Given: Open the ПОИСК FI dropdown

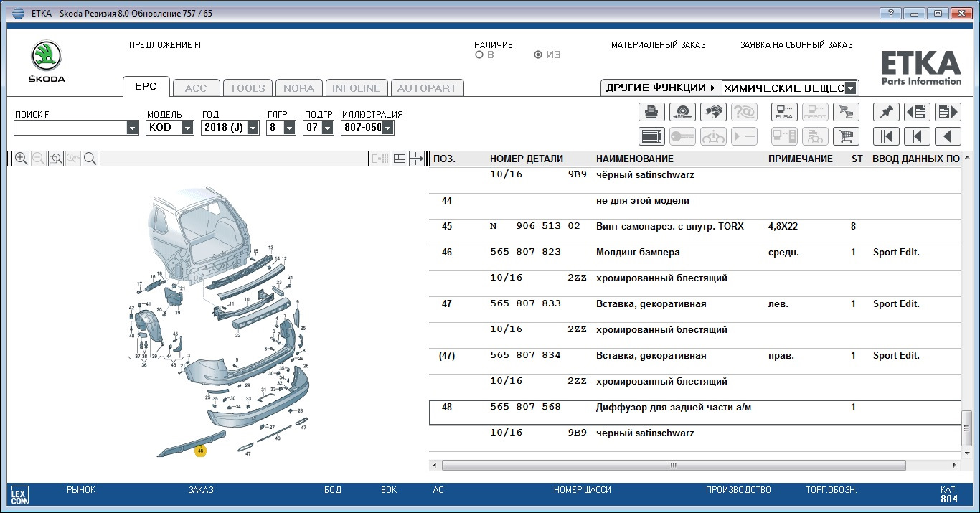Looking at the screenshot, I should pyautogui.click(x=132, y=128).
